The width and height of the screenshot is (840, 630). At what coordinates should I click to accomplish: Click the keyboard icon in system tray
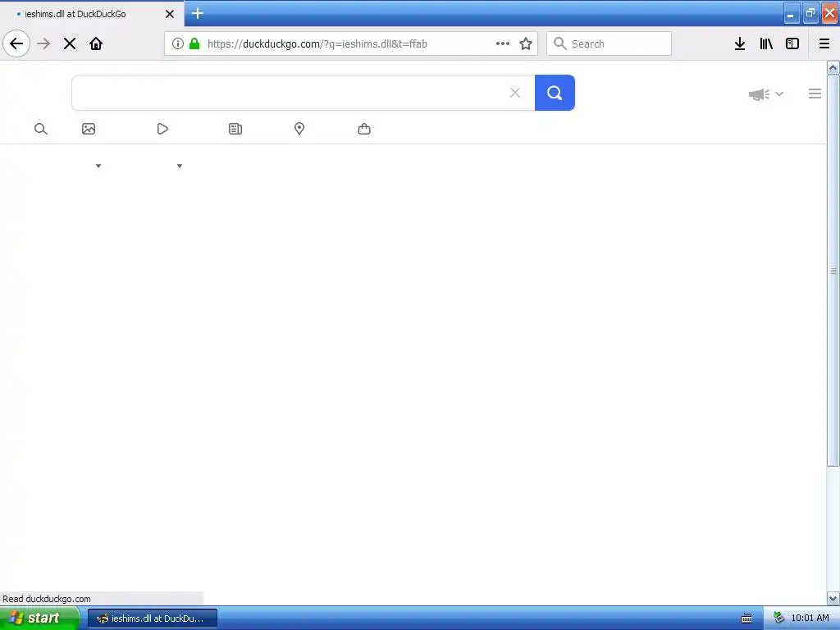(746, 619)
